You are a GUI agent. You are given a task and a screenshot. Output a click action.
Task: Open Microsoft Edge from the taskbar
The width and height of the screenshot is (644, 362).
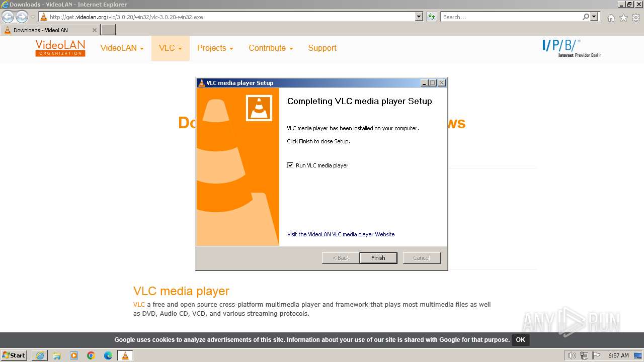point(108,355)
